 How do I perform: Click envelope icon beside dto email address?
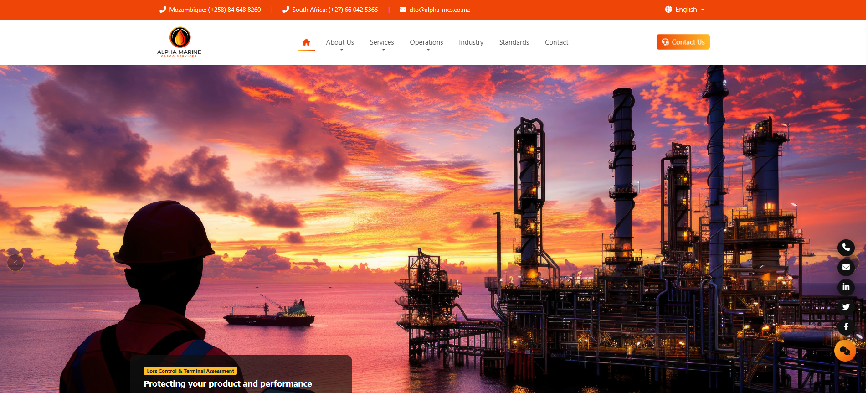[403, 10]
